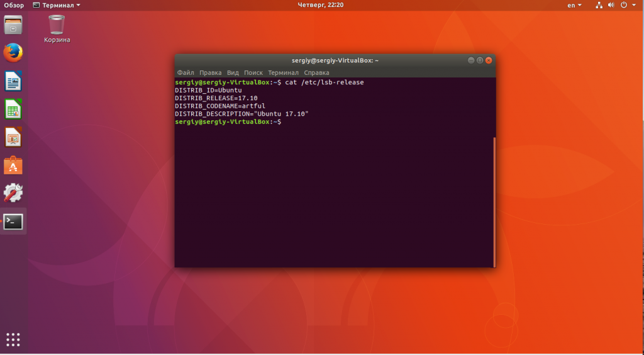Launch Firefox browser from dock
The height and width of the screenshot is (355, 644).
pos(13,54)
